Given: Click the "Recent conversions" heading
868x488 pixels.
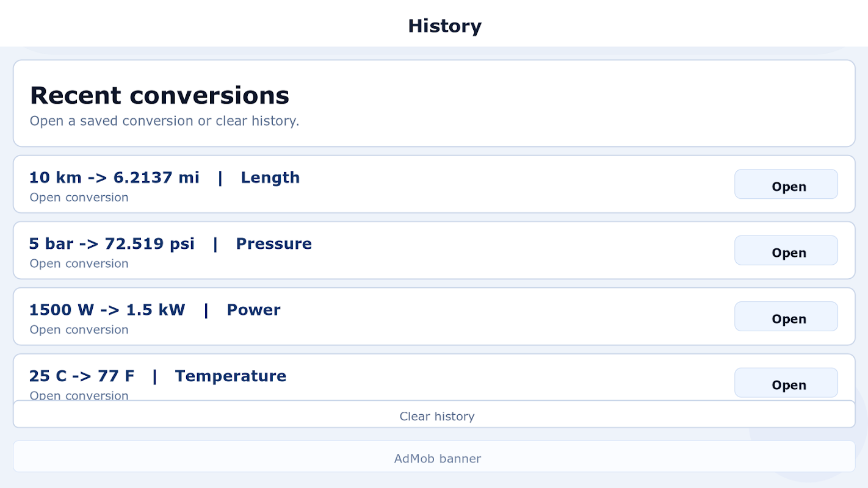Looking at the screenshot, I should [159, 96].
